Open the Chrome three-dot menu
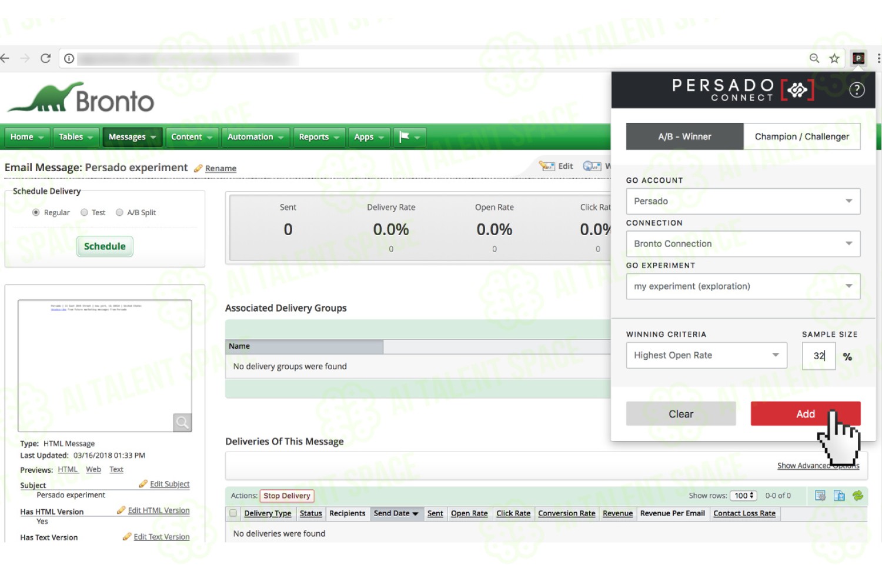 pos(878,58)
